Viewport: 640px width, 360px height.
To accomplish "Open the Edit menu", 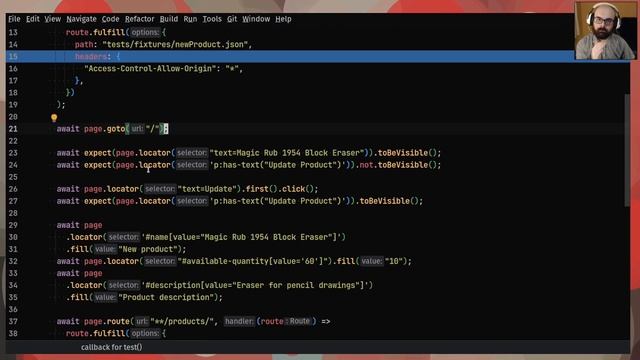I will point(33,19).
